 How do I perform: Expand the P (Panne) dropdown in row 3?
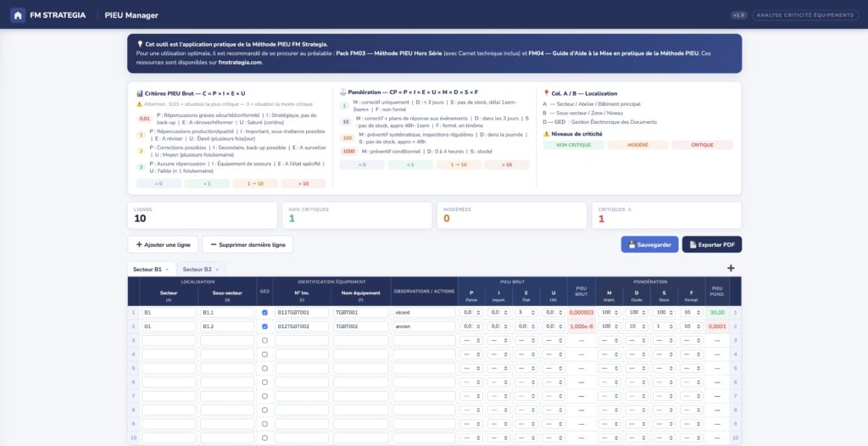[x=470, y=340]
